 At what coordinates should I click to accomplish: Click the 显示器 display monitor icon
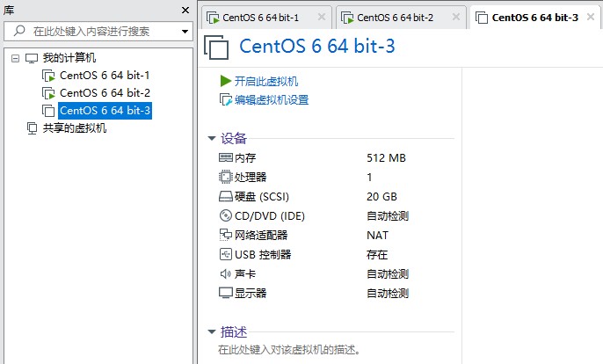click(x=226, y=293)
